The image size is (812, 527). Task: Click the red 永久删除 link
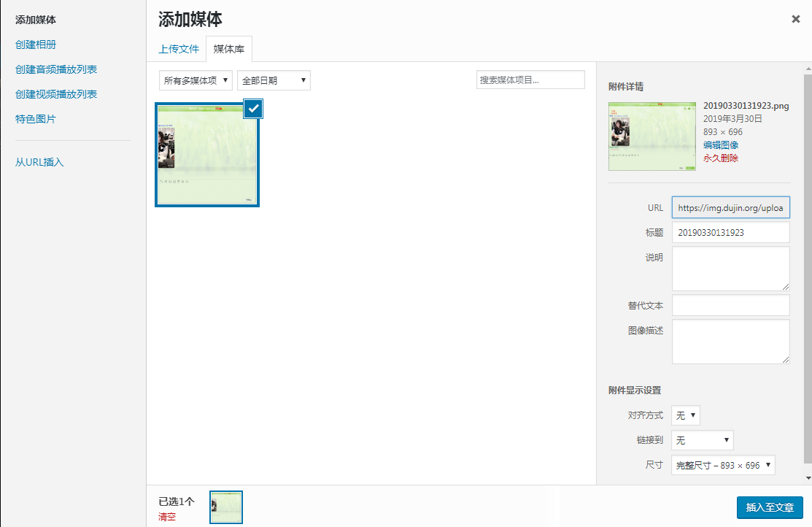coord(721,158)
